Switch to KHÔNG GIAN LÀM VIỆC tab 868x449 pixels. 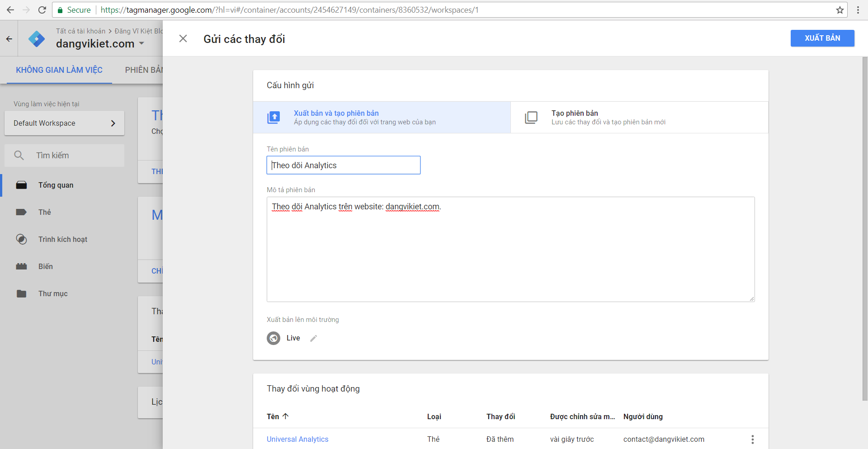click(59, 70)
